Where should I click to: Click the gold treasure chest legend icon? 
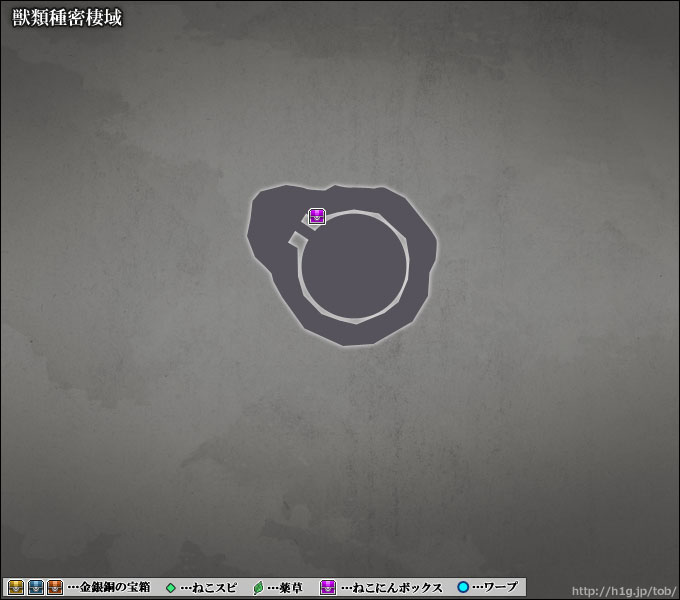[16, 587]
